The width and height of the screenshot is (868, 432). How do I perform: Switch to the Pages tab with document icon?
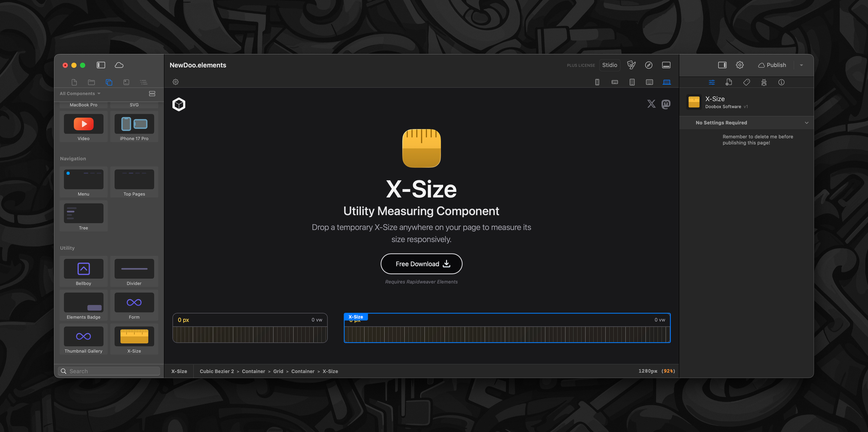click(x=74, y=82)
